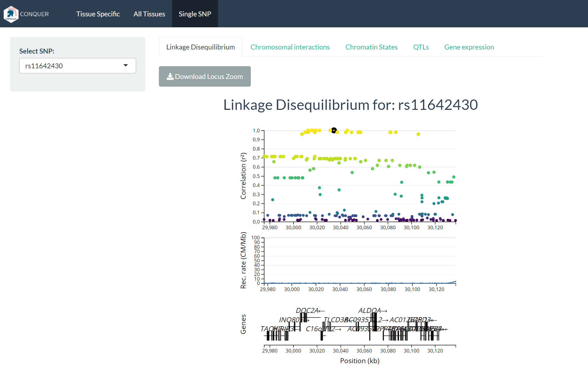
Task: Open the Gene expression tab
Action: click(x=469, y=47)
